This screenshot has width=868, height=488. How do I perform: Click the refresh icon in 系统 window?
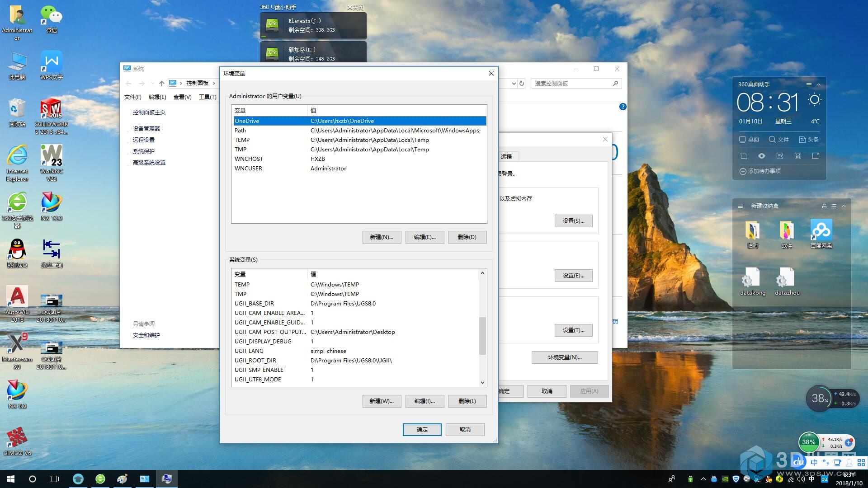pos(522,83)
